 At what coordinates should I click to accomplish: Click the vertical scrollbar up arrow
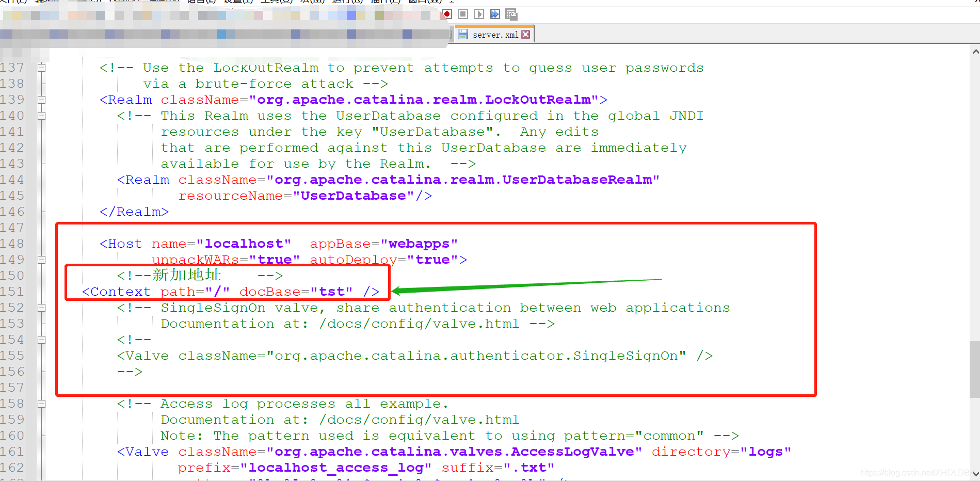coord(975,52)
